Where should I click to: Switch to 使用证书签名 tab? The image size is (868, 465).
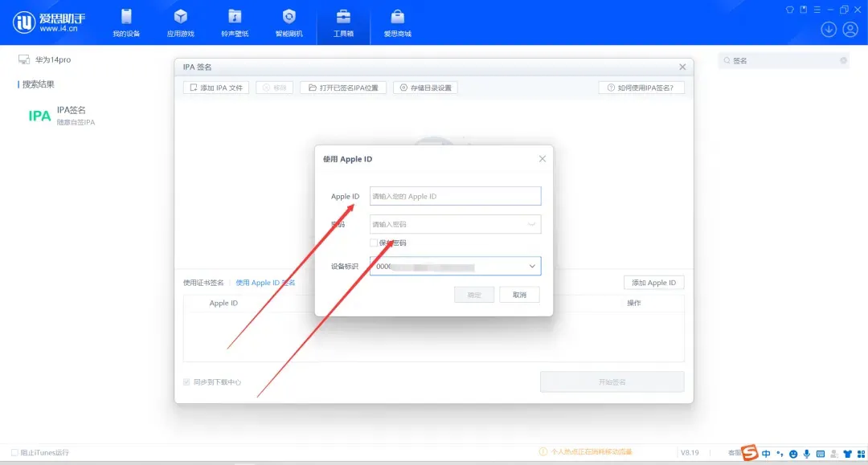203,283
